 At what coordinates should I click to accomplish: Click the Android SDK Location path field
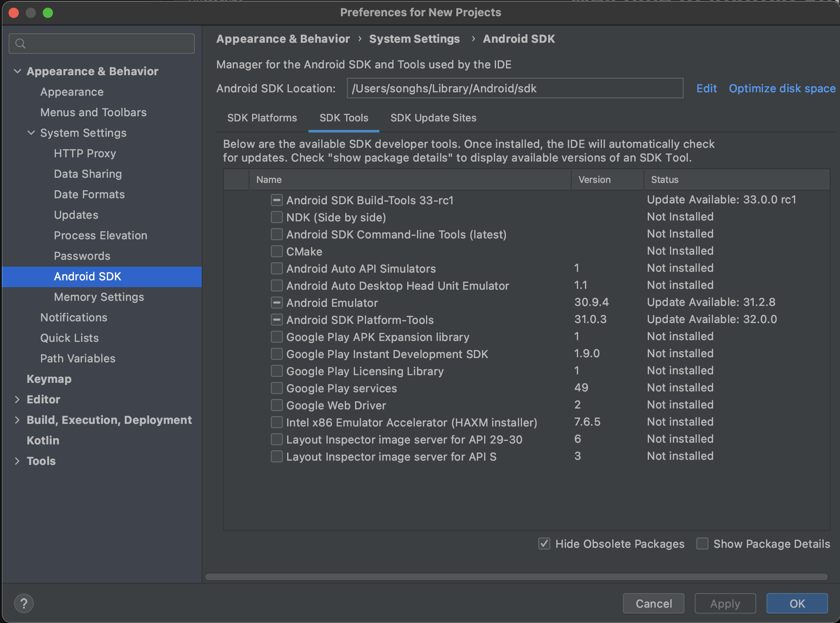[514, 88]
